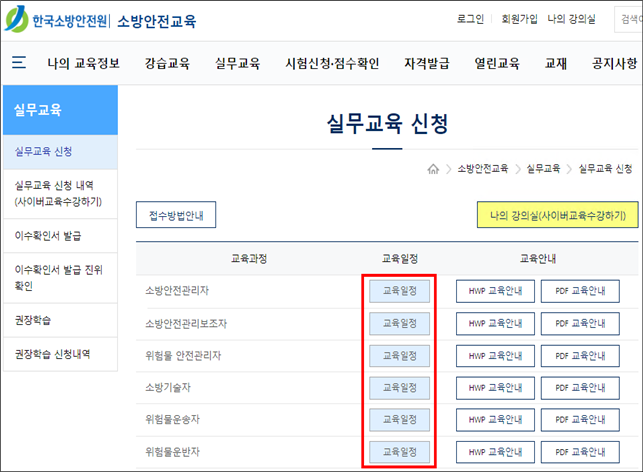Viewport: 643px width, 472px height.
Task: Download PDF 교육안내 for 소방안전관리보조자
Action: [x=580, y=324]
